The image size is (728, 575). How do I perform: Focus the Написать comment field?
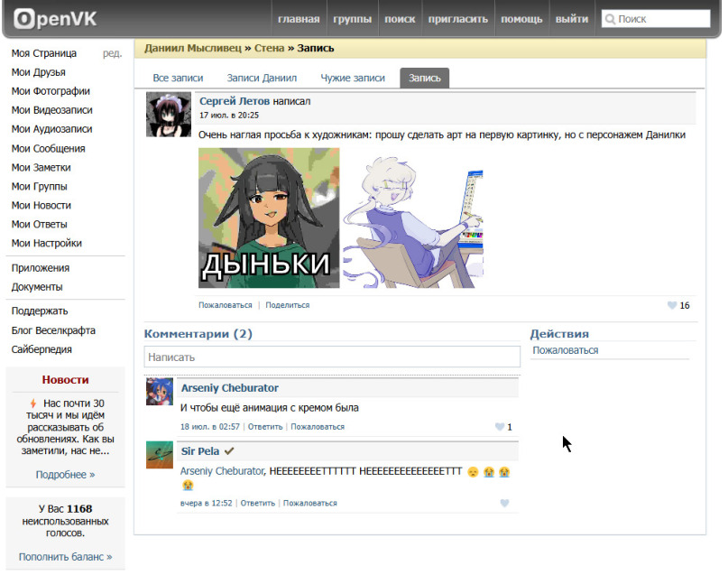pos(332,357)
